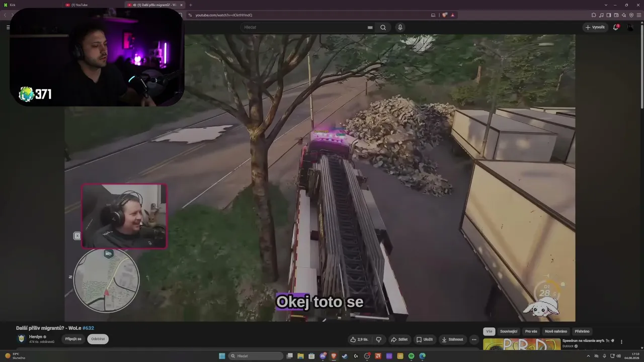644x362 pixels.
Task: Open a new browser tab
Action: (190, 5)
